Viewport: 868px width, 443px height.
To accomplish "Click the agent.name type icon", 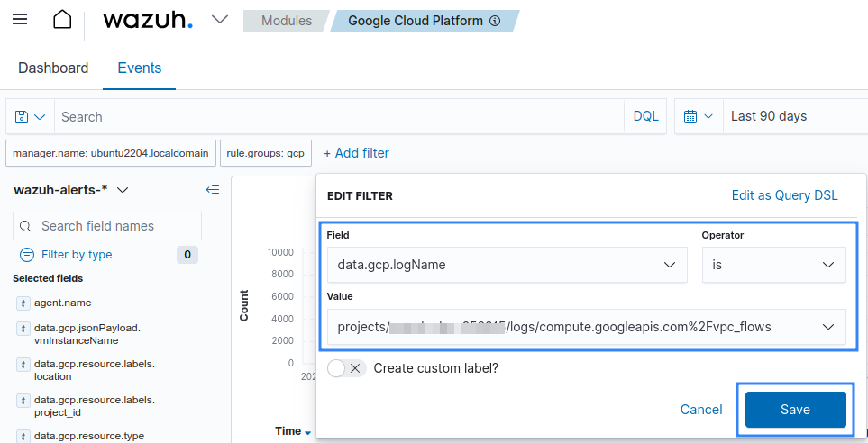I will (23, 303).
